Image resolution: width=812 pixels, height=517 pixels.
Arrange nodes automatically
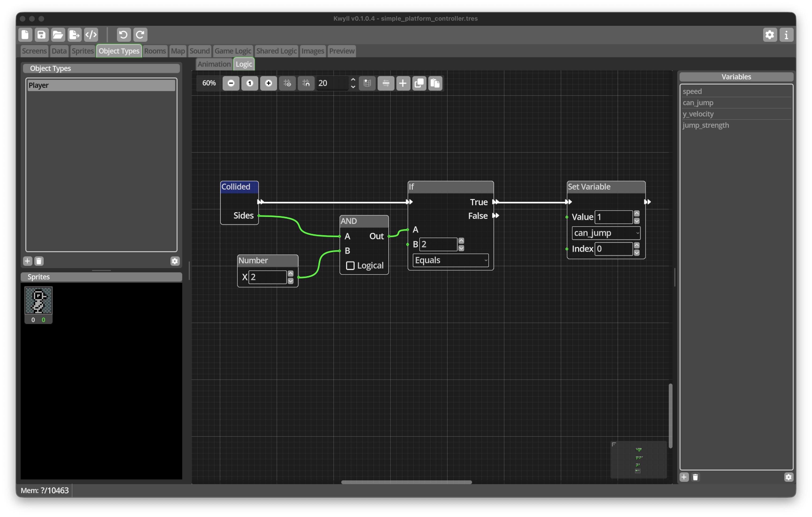coord(386,83)
